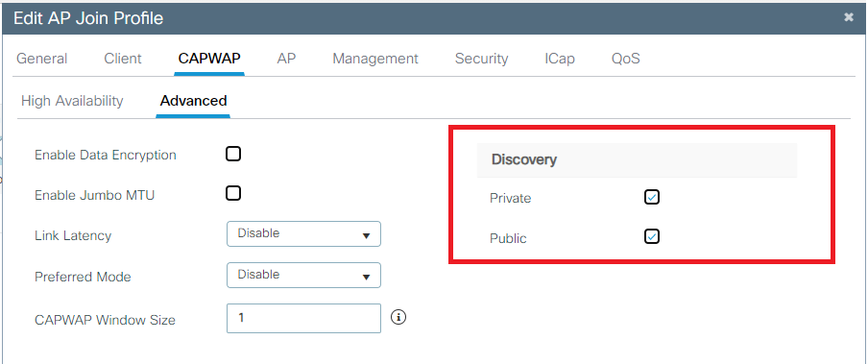Select the CAPWAP tab

click(209, 59)
